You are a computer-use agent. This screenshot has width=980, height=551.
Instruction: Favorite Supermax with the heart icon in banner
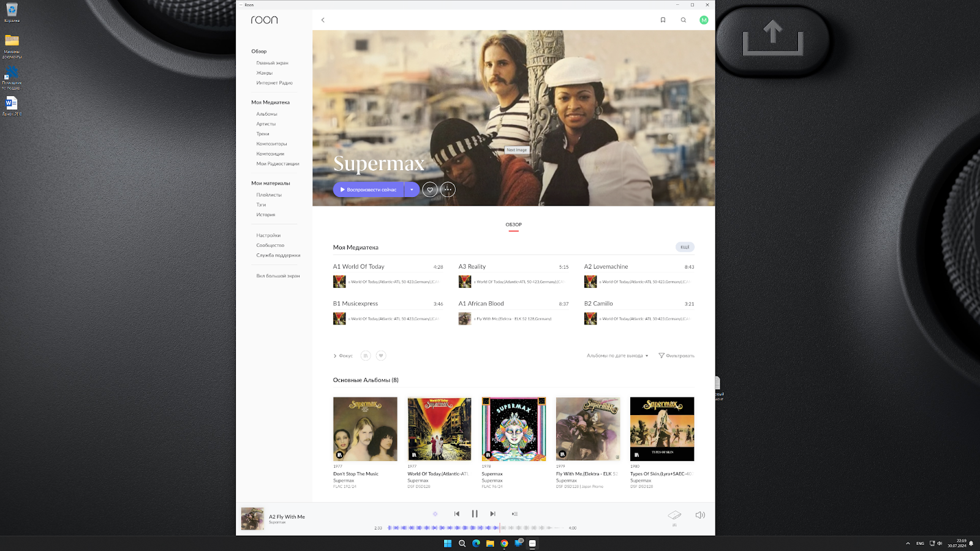(430, 190)
